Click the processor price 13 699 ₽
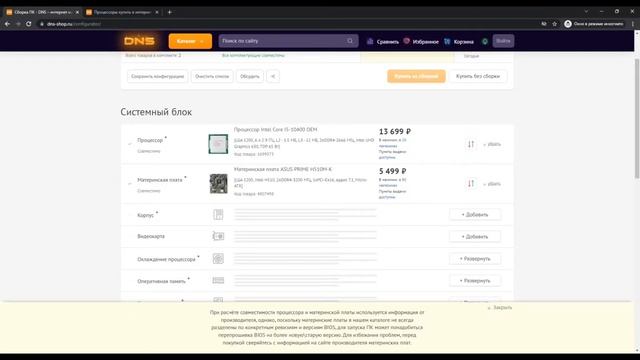This screenshot has height=360, width=640. tap(395, 131)
